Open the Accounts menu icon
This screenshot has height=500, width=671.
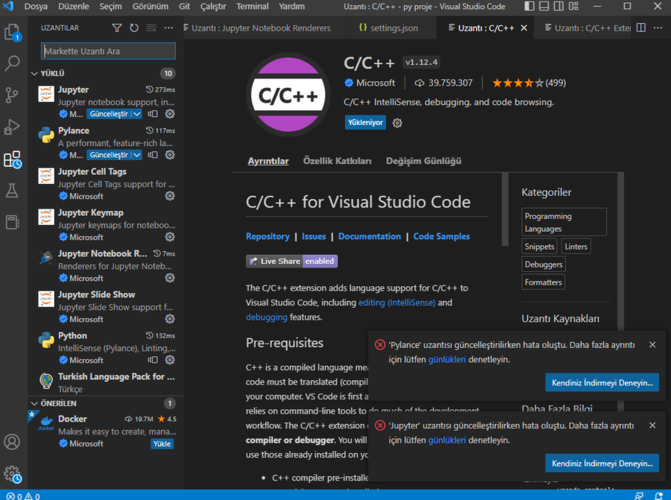(x=12, y=441)
